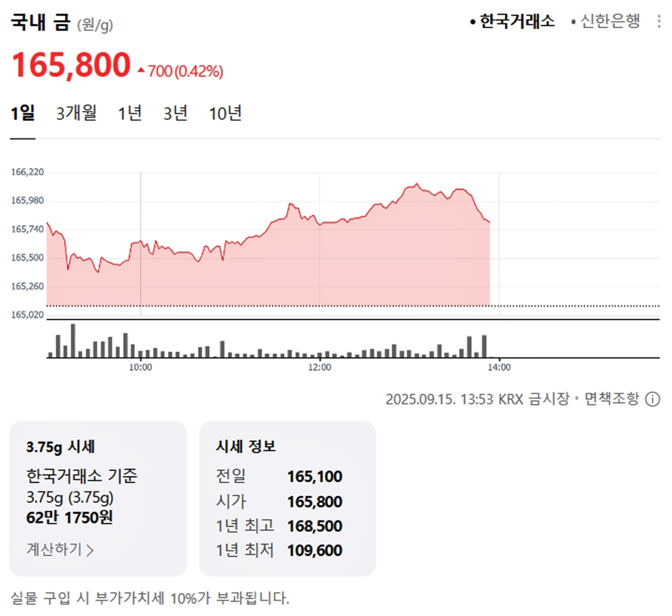Open the 면책조항 disclaimer link
Screen dimensions: 672x616
pyautogui.click(x=612, y=399)
